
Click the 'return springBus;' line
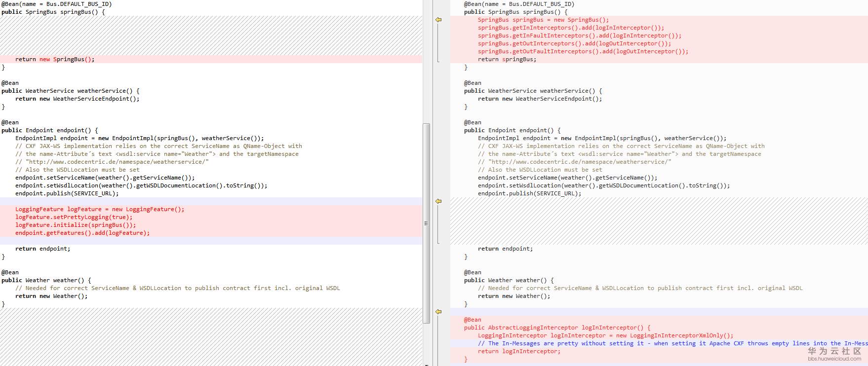(507, 59)
